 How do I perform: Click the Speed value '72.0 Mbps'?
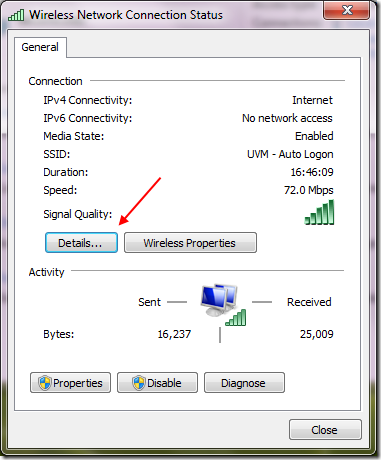click(x=308, y=190)
